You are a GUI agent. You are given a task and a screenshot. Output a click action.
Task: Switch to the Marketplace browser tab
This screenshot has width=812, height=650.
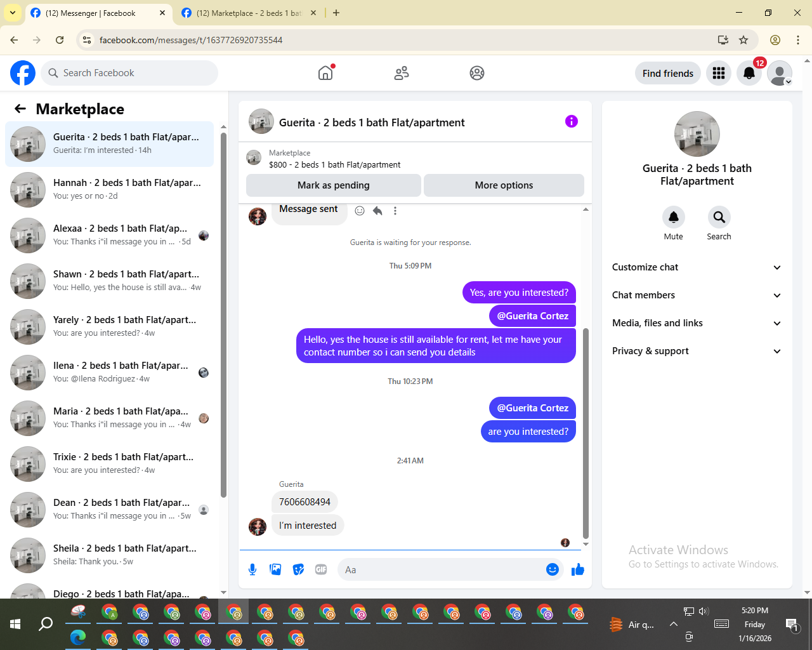coord(249,13)
